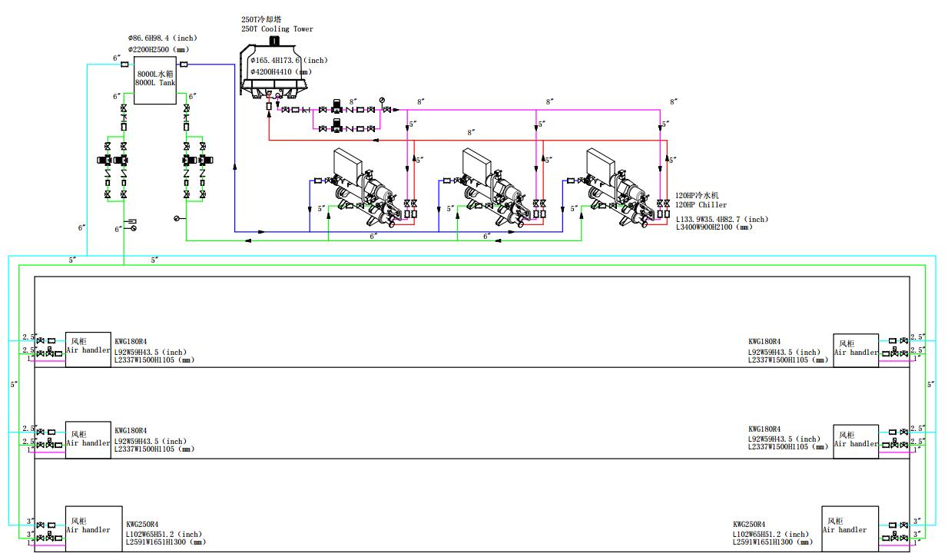
Task: Select tank dimension "φ86.6H98.4 (inch)"
Action: click(164, 38)
